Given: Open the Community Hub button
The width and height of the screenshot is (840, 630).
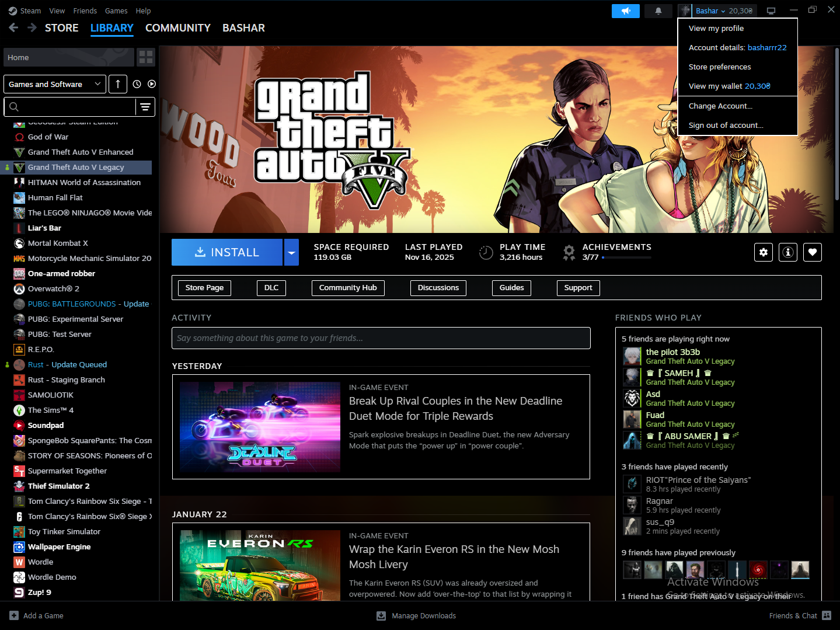Looking at the screenshot, I should (348, 288).
